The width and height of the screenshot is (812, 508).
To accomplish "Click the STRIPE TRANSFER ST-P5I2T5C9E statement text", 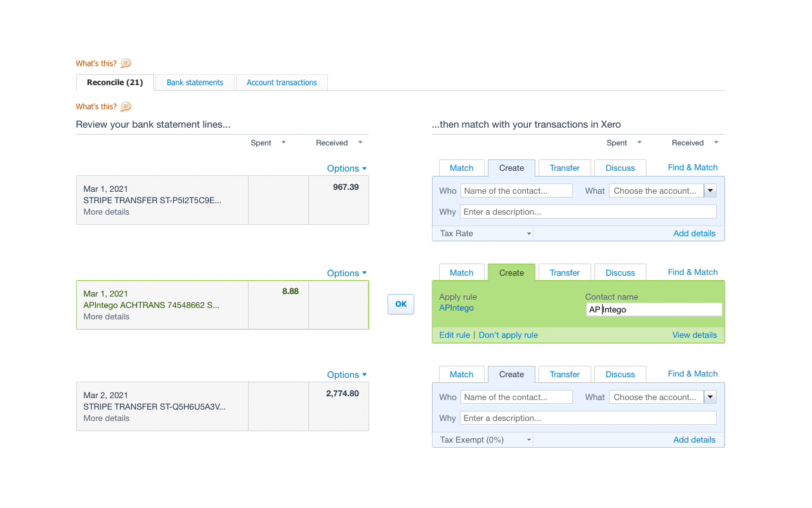I will pos(152,201).
